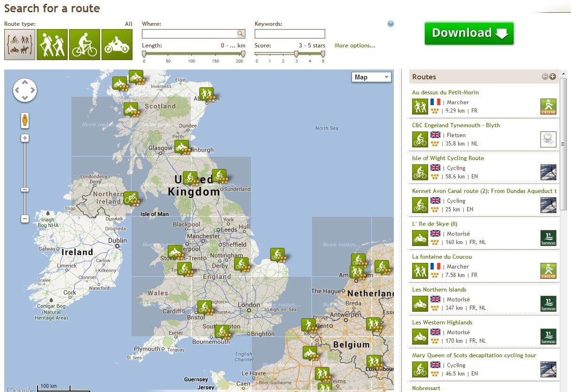Open Kennet Avon Canal route (2)
The width and height of the screenshot is (571, 392).
[484, 191]
